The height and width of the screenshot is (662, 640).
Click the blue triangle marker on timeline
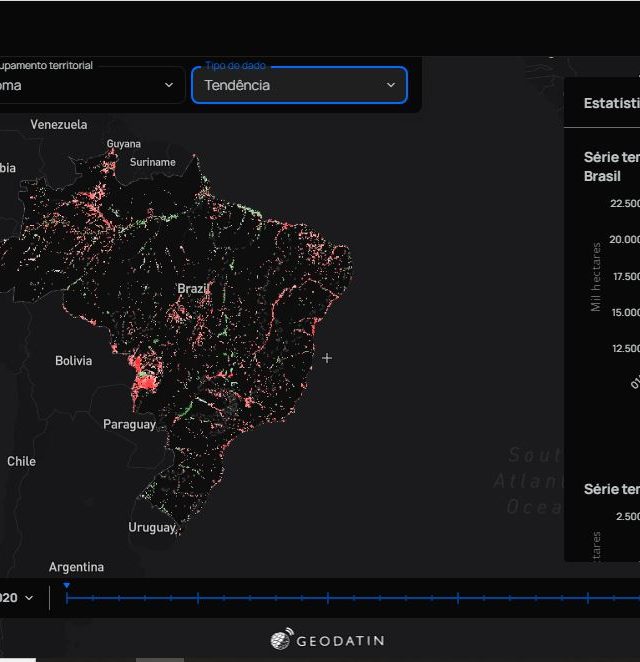point(66,586)
